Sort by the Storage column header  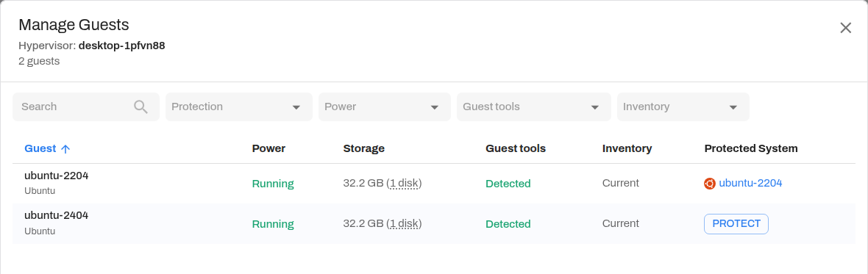click(363, 148)
